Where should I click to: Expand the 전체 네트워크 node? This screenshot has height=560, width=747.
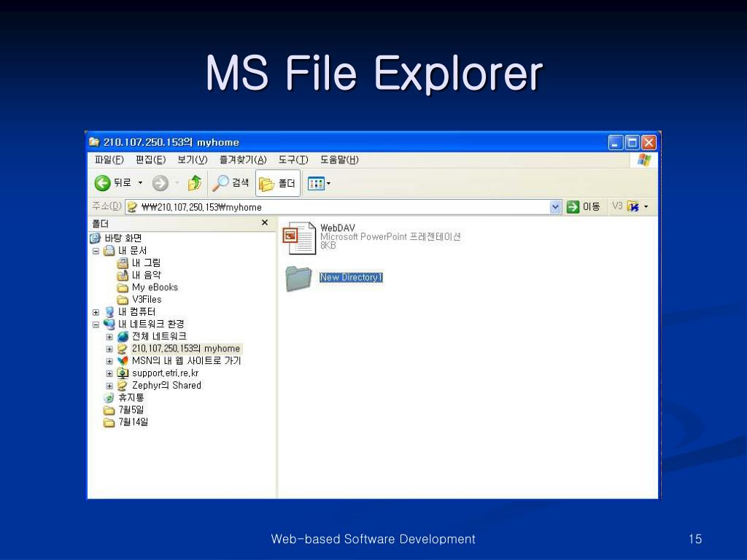tap(109, 337)
